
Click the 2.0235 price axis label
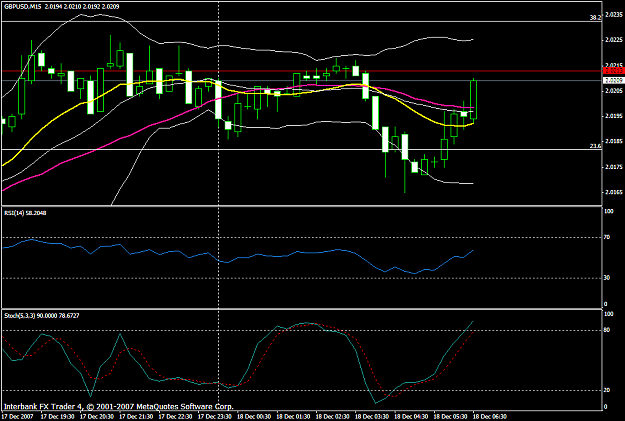[614, 15]
